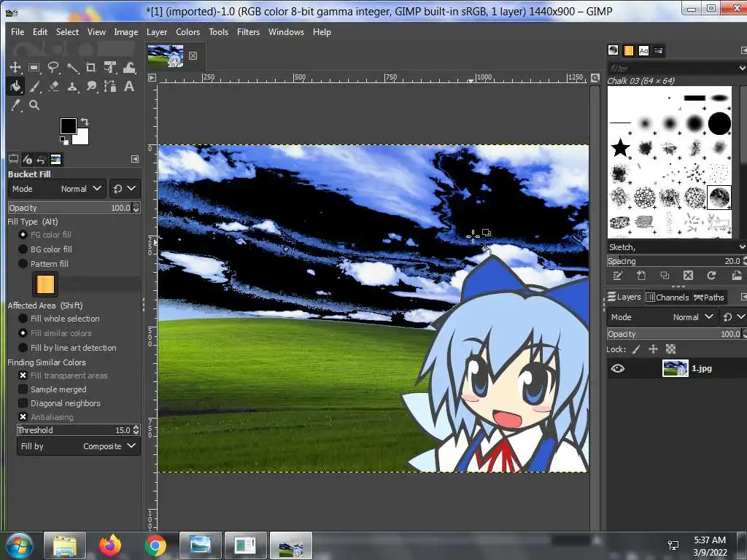This screenshot has height=560, width=747.
Task: Switch to the Paths tab
Action: pyautogui.click(x=709, y=297)
